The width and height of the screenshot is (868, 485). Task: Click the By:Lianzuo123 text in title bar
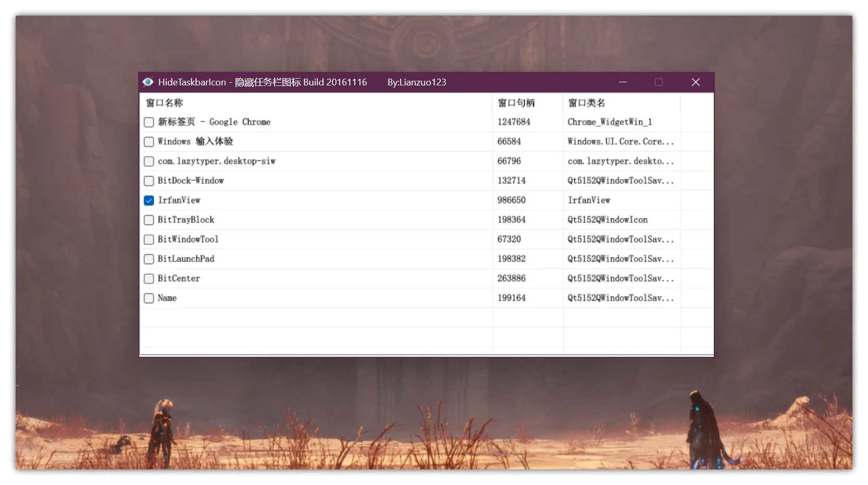[x=416, y=82]
